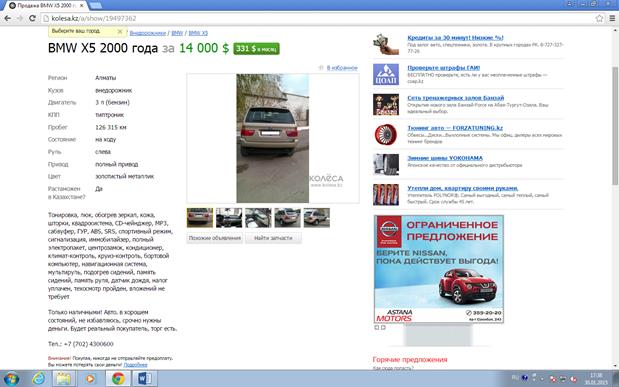Image resolution: width=619 pixels, height=387 pixels.
Task: Select the second thumbnail, dashboard interior
Action: pos(229,218)
